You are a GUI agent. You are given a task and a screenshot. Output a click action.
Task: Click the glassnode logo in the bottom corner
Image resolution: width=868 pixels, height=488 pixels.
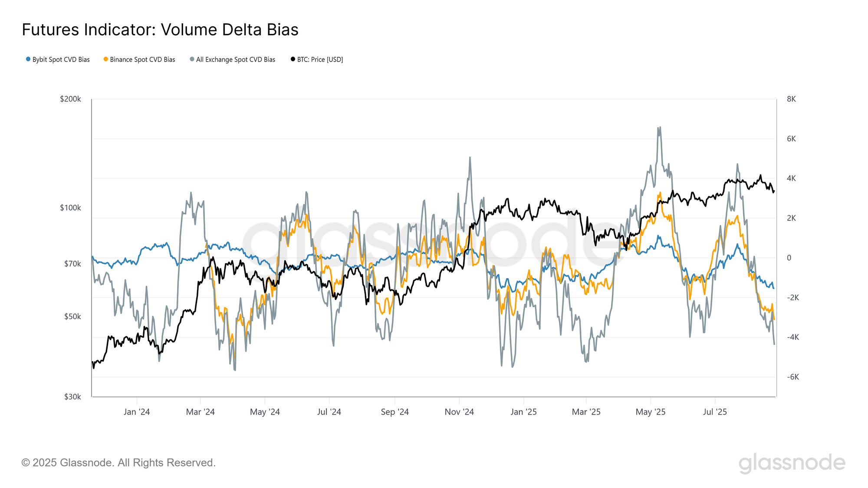pos(792,463)
